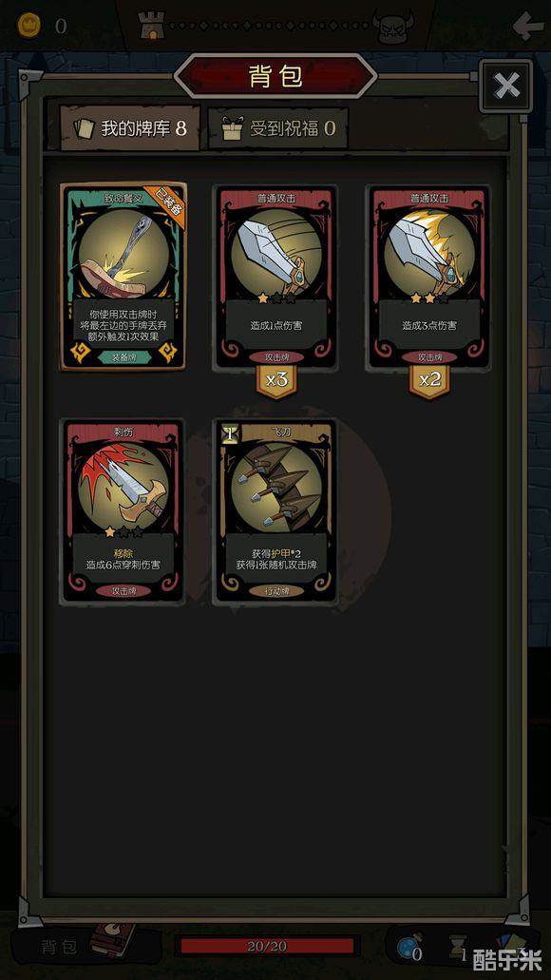Tap the hourglass icon in bottom bar
Screen dimensions: 551x980
[x=460, y=948]
